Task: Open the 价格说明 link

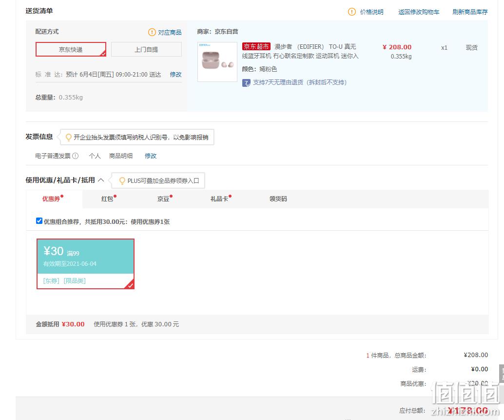Action: (x=371, y=12)
